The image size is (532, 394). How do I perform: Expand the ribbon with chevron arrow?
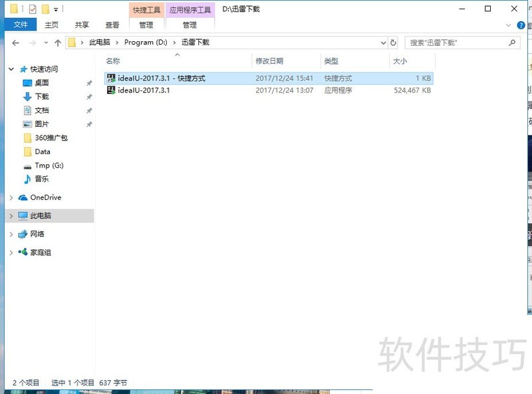[508, 25]
